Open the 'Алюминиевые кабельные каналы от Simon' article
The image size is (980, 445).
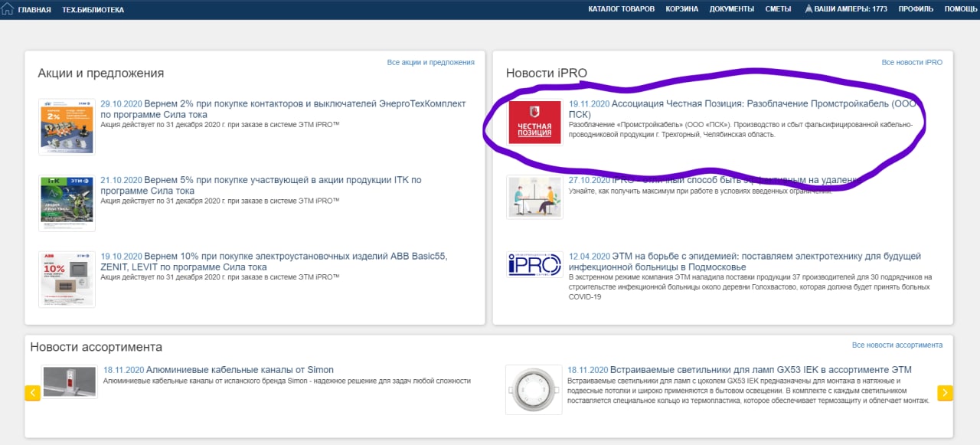[x=240, y=370]
